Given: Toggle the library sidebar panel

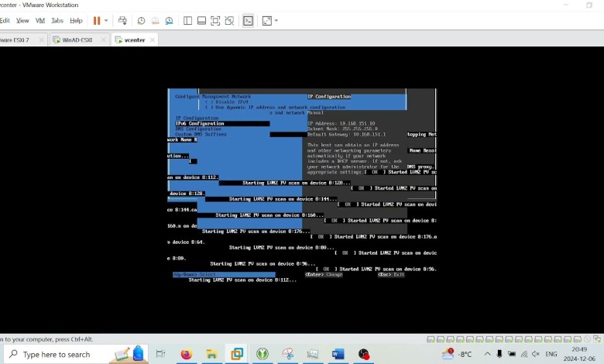Looking at the screenshot, I should 187,21.
